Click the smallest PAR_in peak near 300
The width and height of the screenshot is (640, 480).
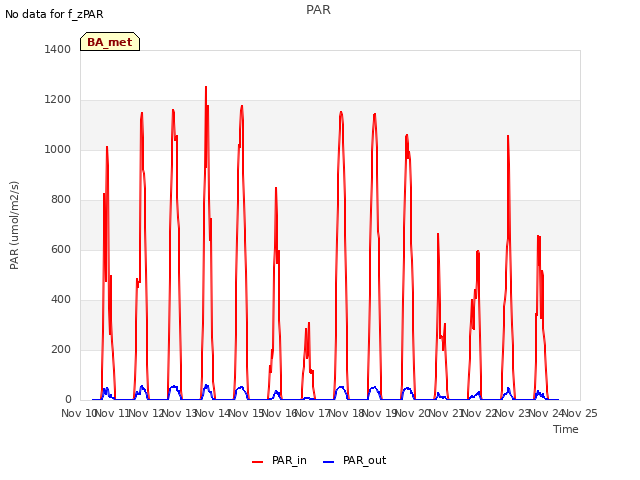309,323
